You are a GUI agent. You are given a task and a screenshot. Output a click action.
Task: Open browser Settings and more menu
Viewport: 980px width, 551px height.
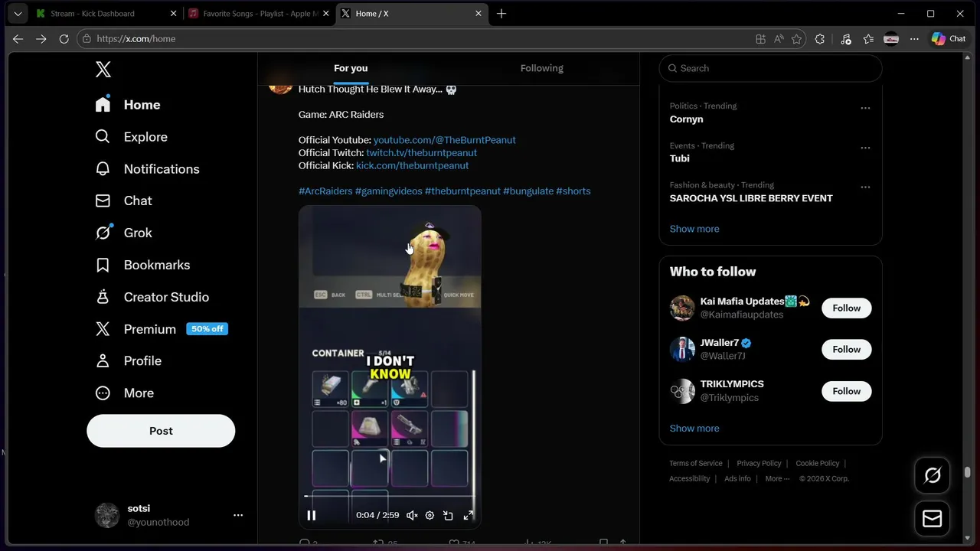[x=914, y=39]
